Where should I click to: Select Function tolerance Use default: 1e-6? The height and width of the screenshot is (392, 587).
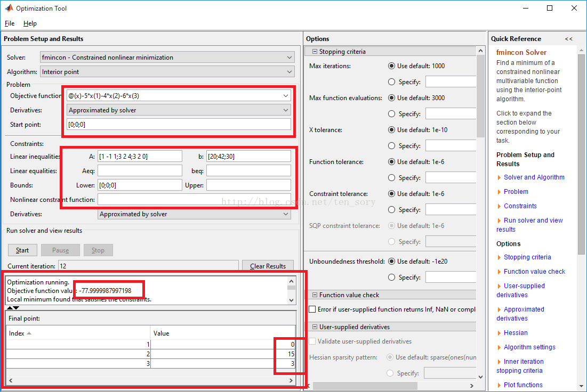pyautogui.click(x=391, y=161)
